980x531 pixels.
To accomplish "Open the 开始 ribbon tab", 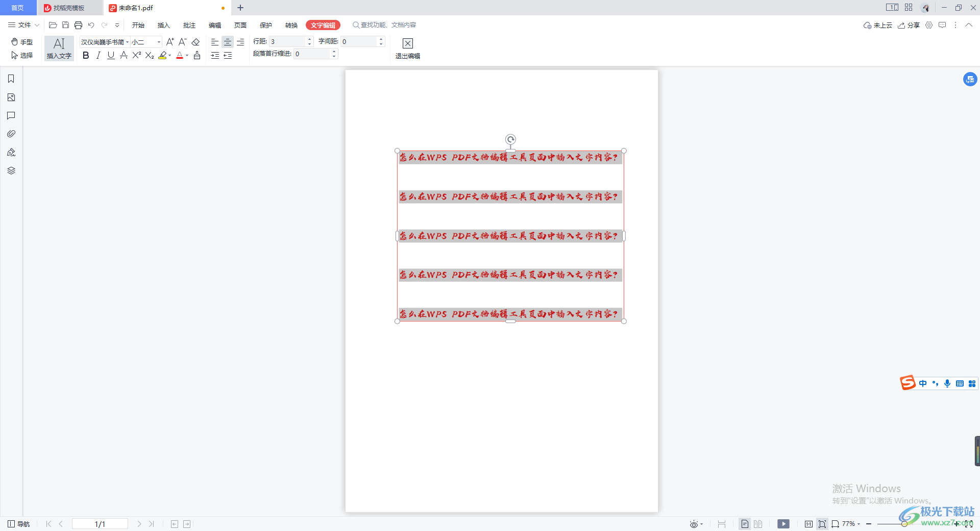I will (x=138, y=25).
